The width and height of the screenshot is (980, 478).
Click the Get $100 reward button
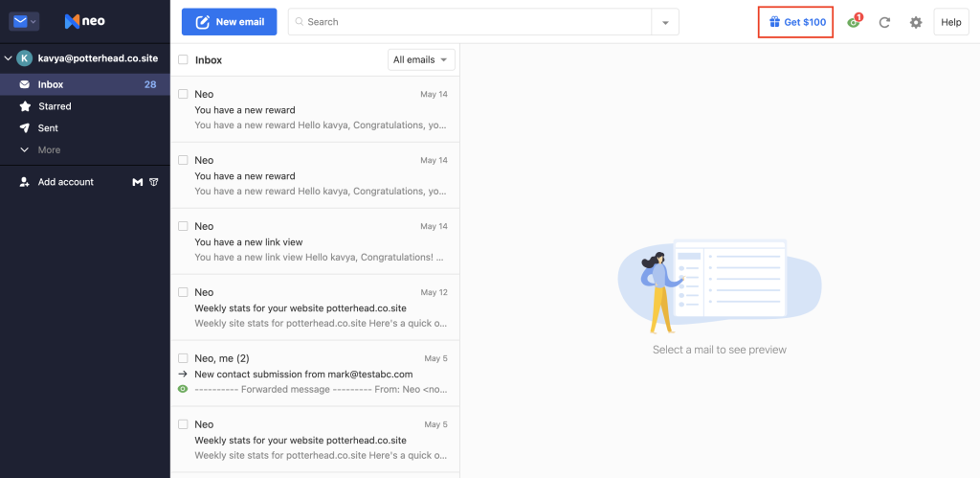point(796,22)
